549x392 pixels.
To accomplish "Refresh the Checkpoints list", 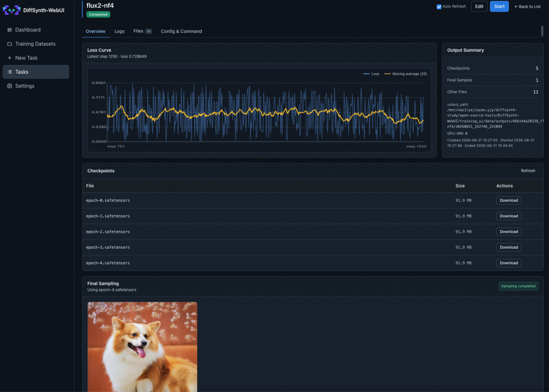I will coord(528,171).
